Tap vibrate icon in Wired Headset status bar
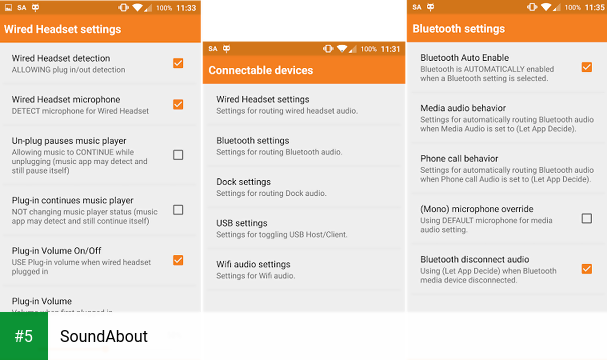This screenshot has width=607, height=360. coord(123,8)
